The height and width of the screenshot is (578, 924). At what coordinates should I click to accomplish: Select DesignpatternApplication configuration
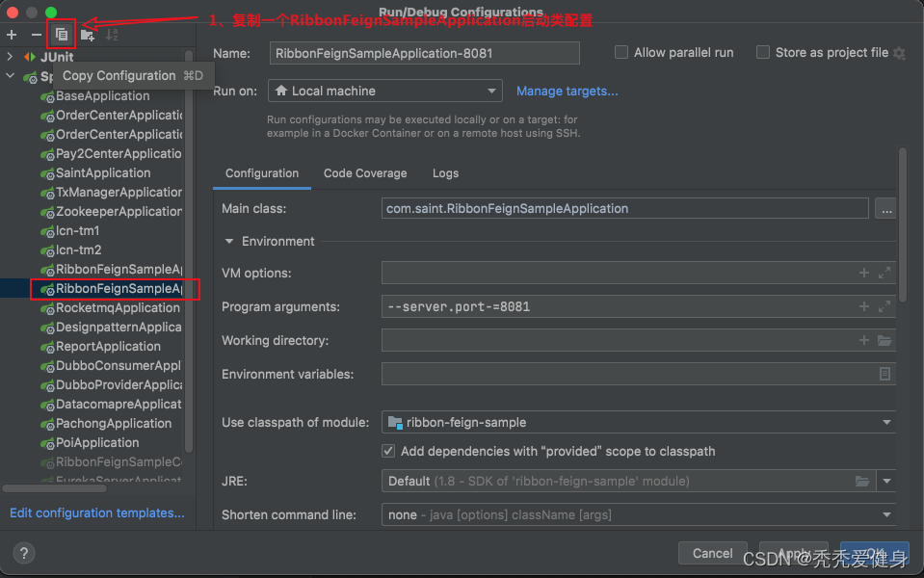pos(111,328)
